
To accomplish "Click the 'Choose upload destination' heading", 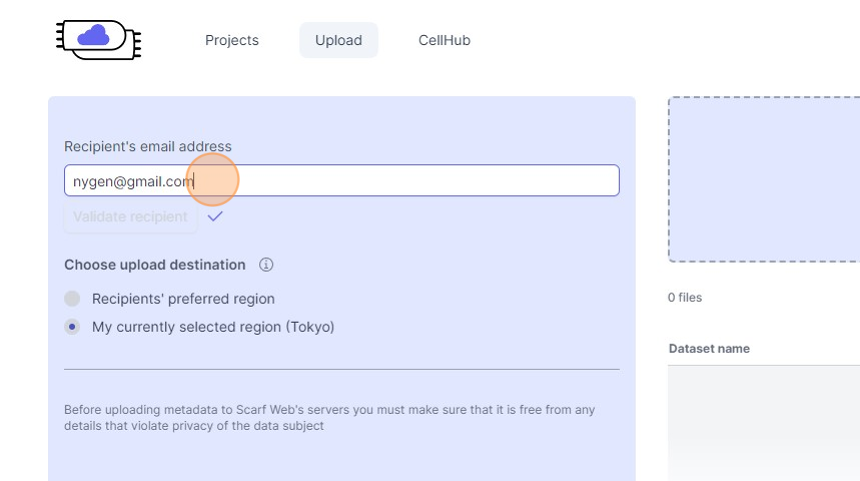I will pos(155,265).
